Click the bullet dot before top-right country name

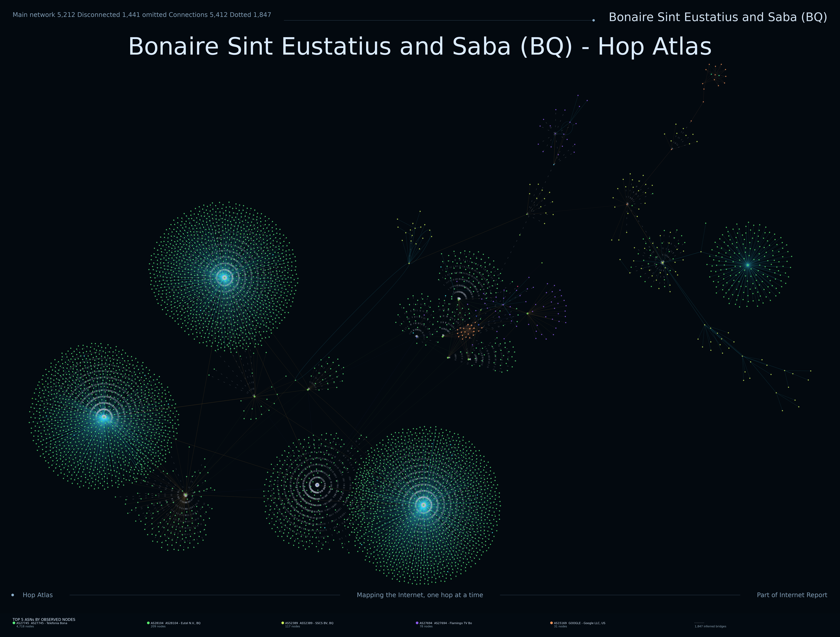(x=594, y=20)
